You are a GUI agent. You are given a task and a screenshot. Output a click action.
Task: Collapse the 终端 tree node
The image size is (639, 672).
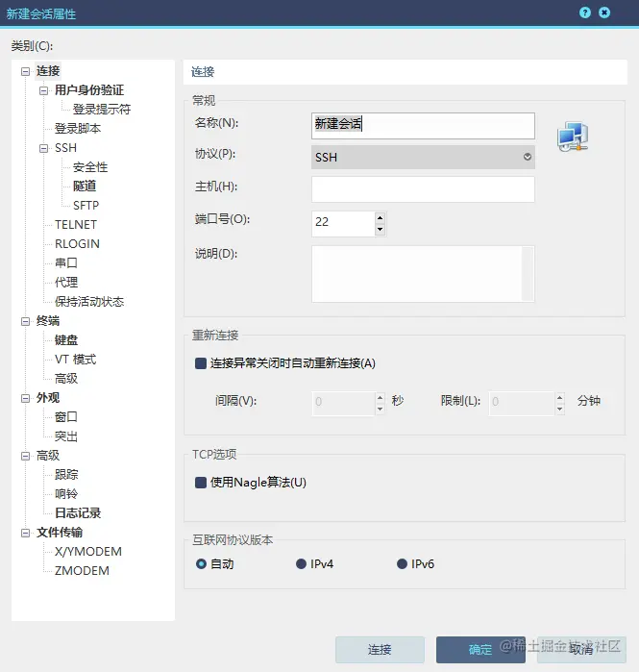tap(26, 321)
